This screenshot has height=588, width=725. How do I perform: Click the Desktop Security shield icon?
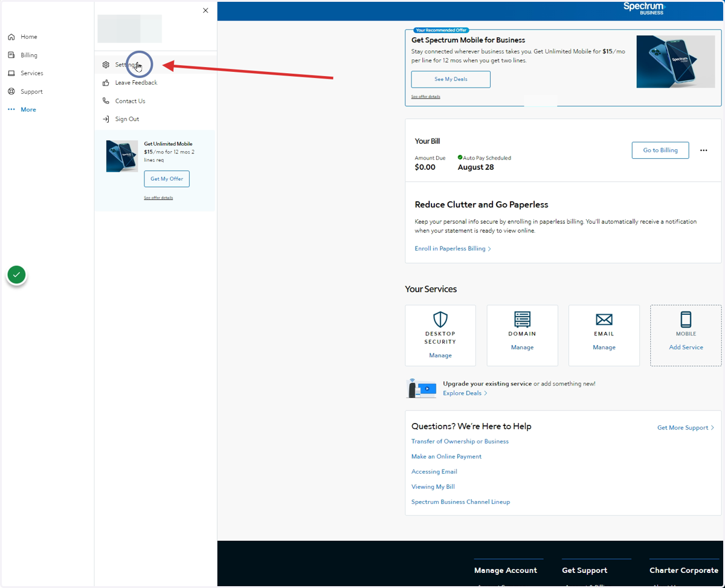click(440, 319)
